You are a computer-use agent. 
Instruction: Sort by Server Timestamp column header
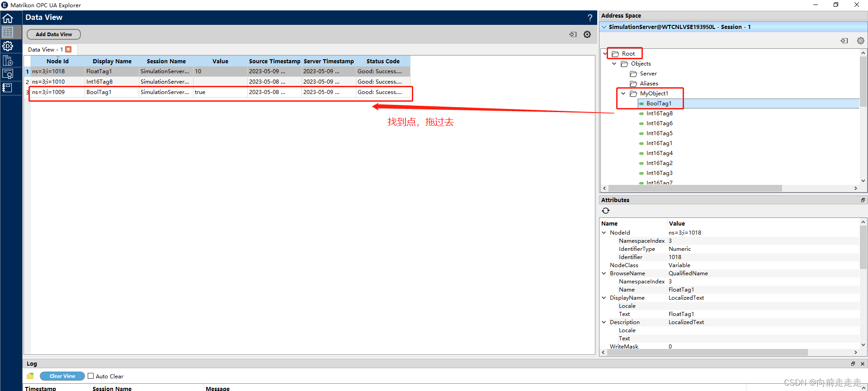(x=329, y=61)
